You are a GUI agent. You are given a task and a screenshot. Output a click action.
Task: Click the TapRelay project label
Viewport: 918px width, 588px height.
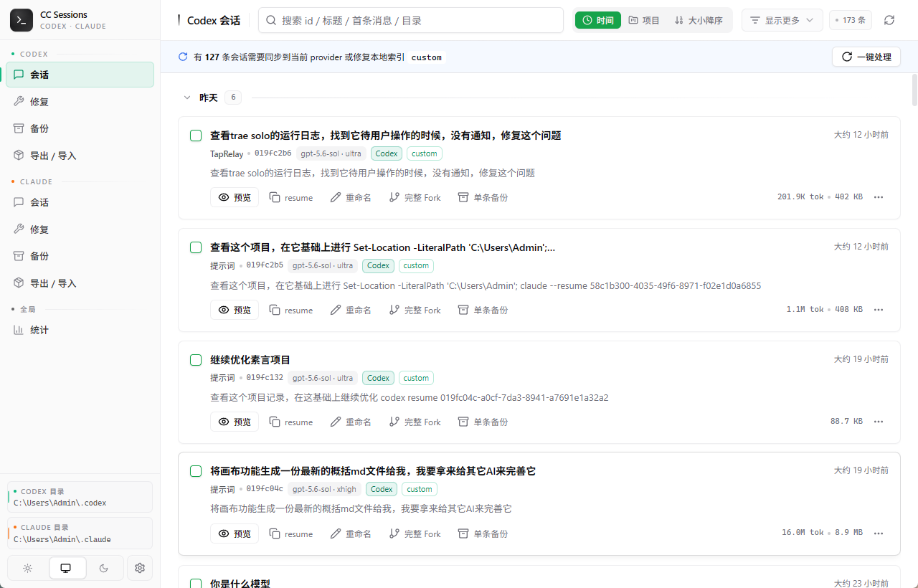click(226, 153)
